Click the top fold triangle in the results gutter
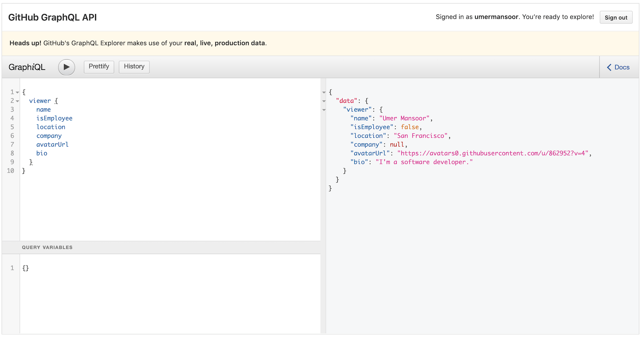The height and width of the screenshot is (337, 644). (324, 92)
